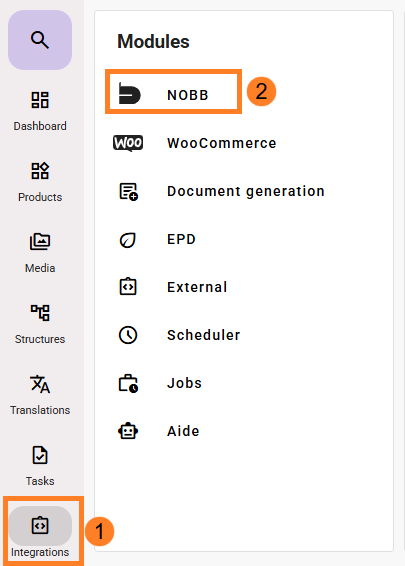Go to the Media library icon
This screenshot has height=566, width=405.
40,242
